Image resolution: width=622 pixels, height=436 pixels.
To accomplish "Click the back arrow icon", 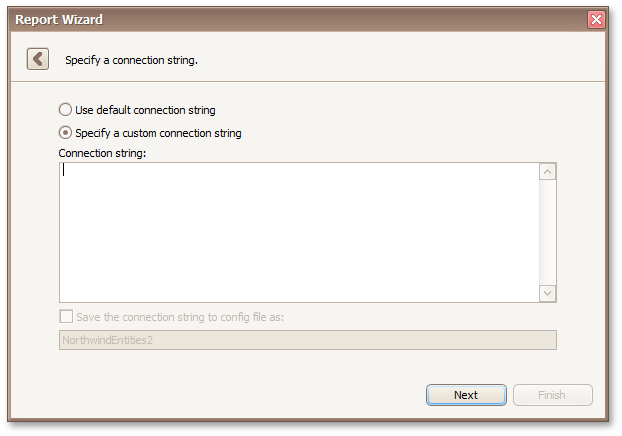I will tap(38, 59).
